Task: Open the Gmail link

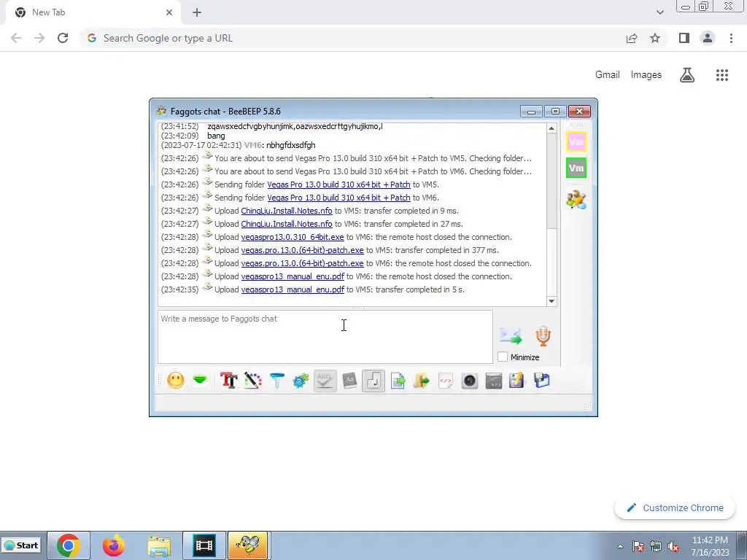Action: (608, 75)
